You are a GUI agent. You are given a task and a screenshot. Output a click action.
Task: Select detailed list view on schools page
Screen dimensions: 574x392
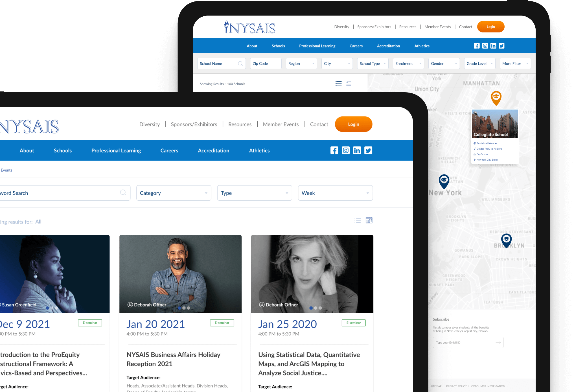click(349, 83)
